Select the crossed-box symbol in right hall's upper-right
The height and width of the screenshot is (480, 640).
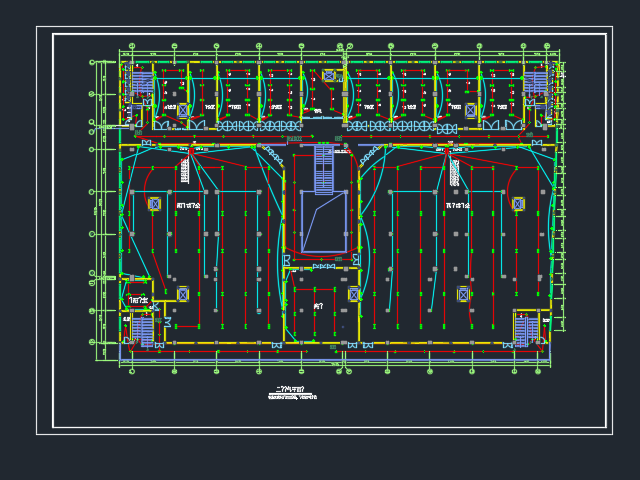[518, 204]
